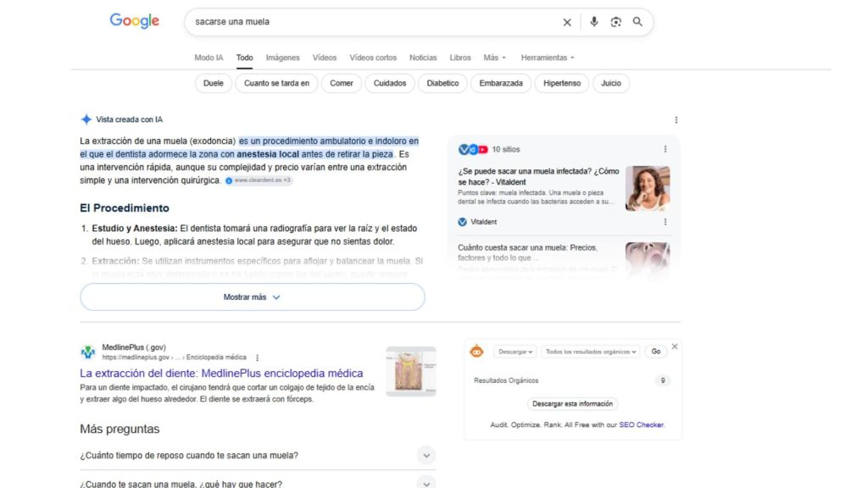Image resolution: width=868 pixels, height=488 pixels.
Task: Select the Cuidados filter chip
Action: (390, 84)
